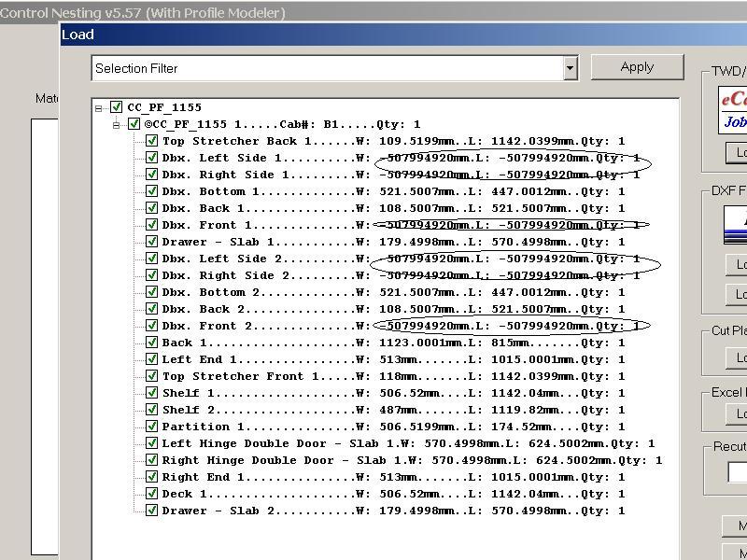Toggle Dbx. Back 2 checkbox
The image size is (747, 560).
pyautogui.click(x=151, y=309)
